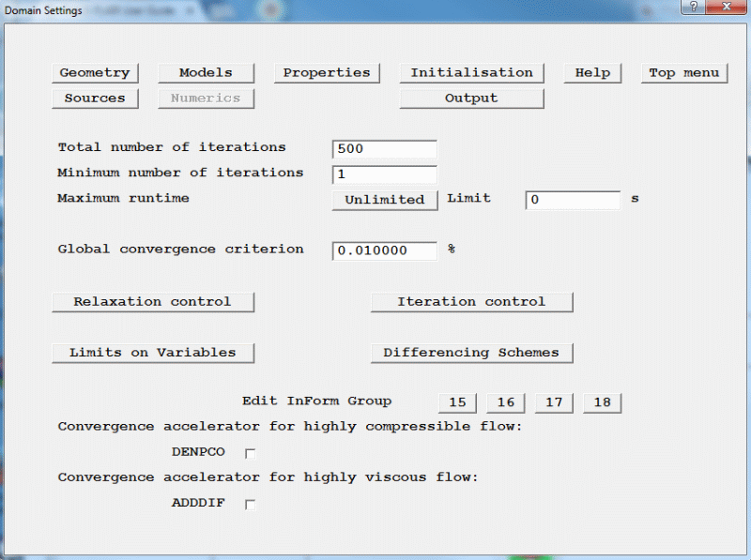The width and height of the screenshot is (751, 560).
Task: Toggle the Unlimited maximum runtime button
Action: (x=384, y=200)
